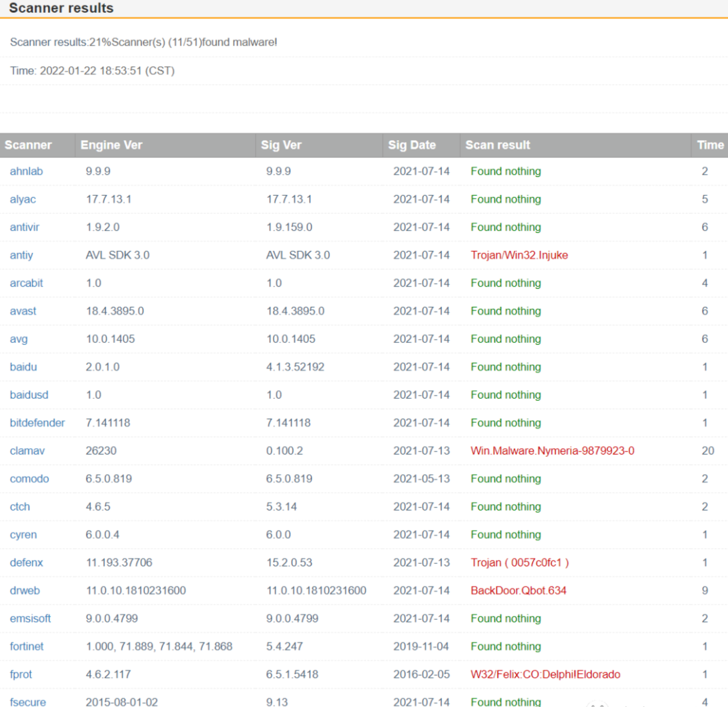Click avg signature version 10.0.1405
The width and height of the screenshot is (728, 707).
(x=291, y=339)
